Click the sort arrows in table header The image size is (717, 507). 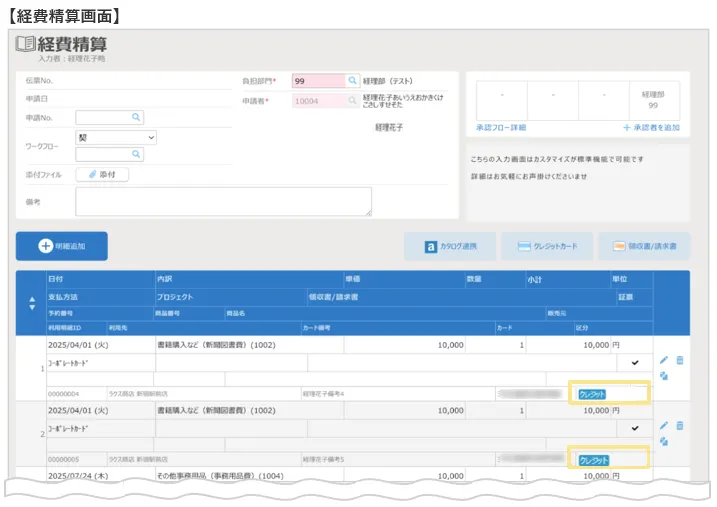(x=31, y=304)
